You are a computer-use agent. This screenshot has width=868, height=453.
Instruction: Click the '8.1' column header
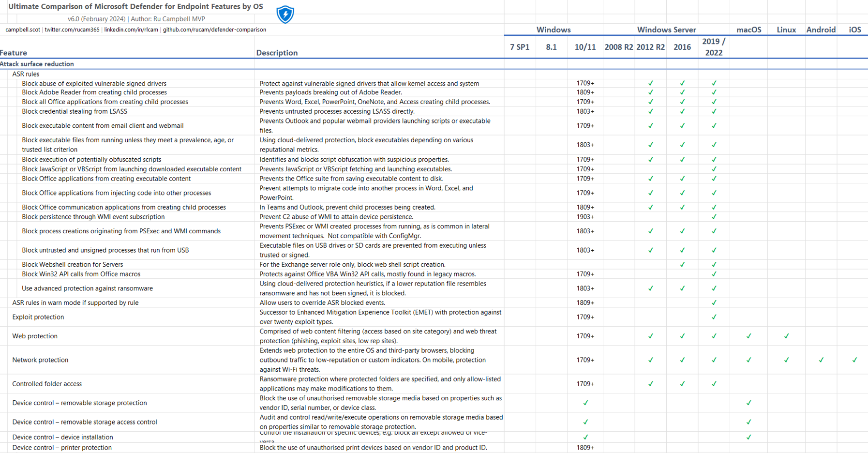coord(552,47)
